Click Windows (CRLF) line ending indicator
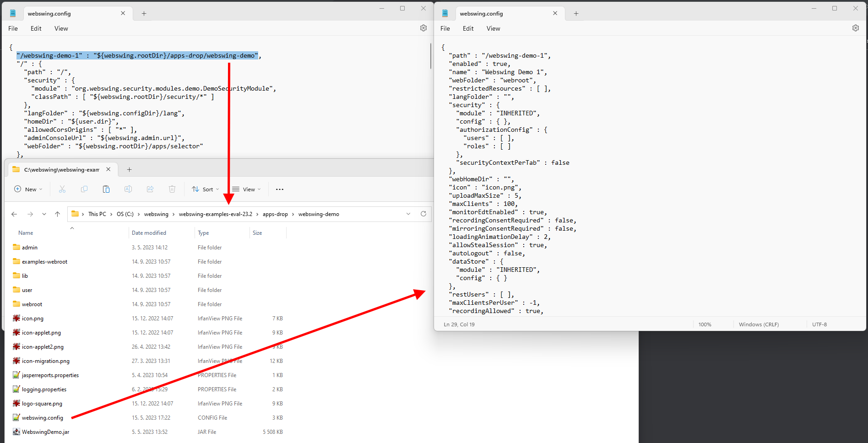Screen dimensions: 868x443 759,324
